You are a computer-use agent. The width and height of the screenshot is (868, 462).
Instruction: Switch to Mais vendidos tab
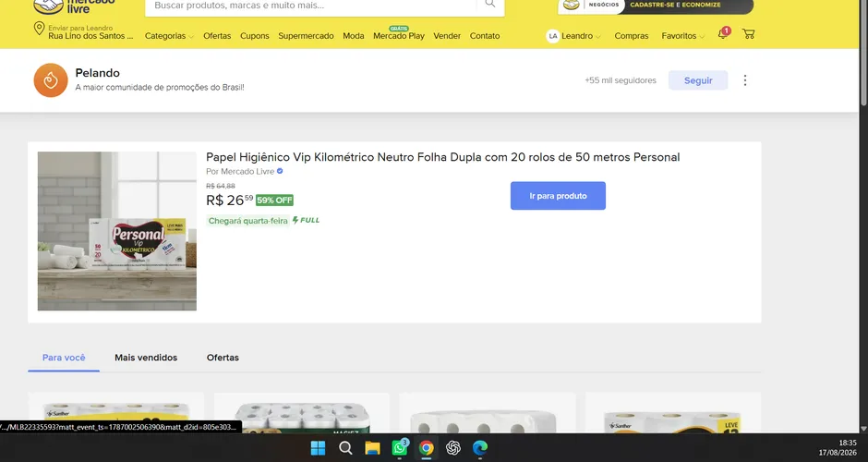point(146,358)
